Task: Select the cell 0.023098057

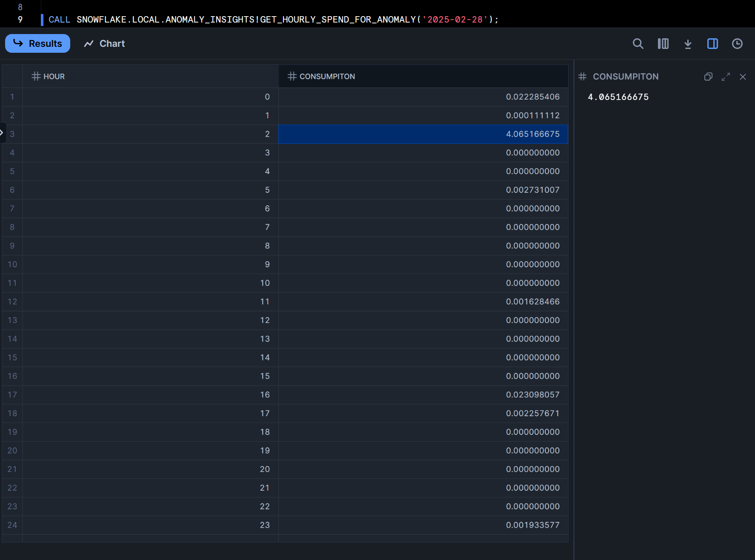Action: (423, 395)
